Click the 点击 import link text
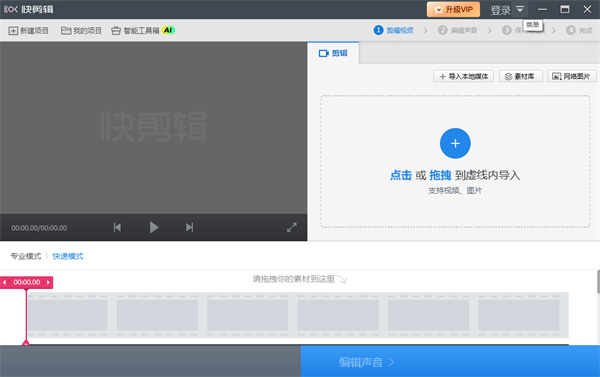Viewport: 600px width, 377px height. click(401, 175)
